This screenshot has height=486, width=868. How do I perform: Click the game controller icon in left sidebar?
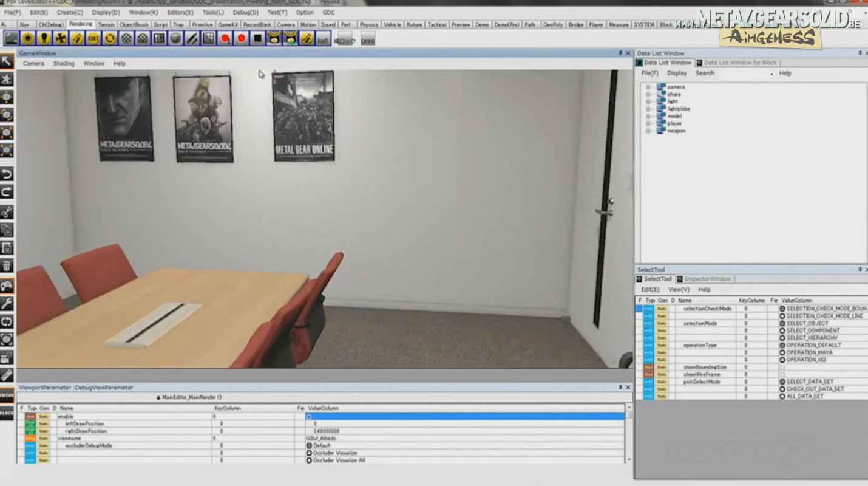click(x=7, y=286)
